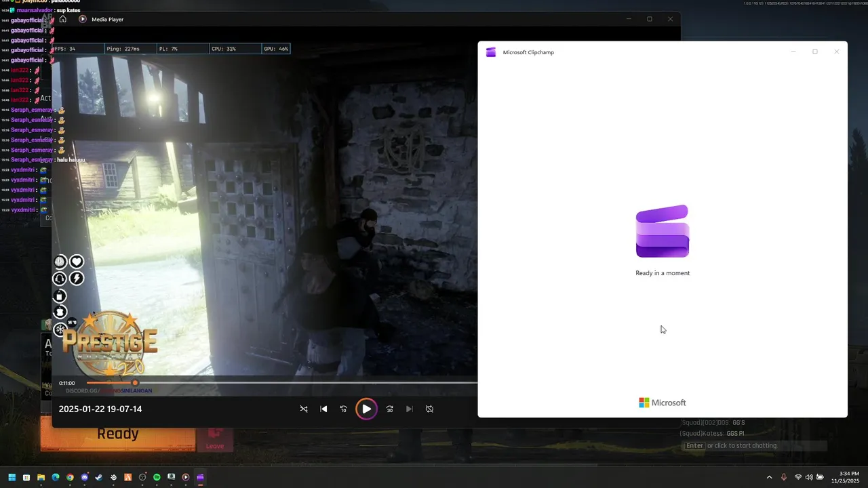Open SteelSeries app from taskbar

pyautogui.click(x=113, y=477)
